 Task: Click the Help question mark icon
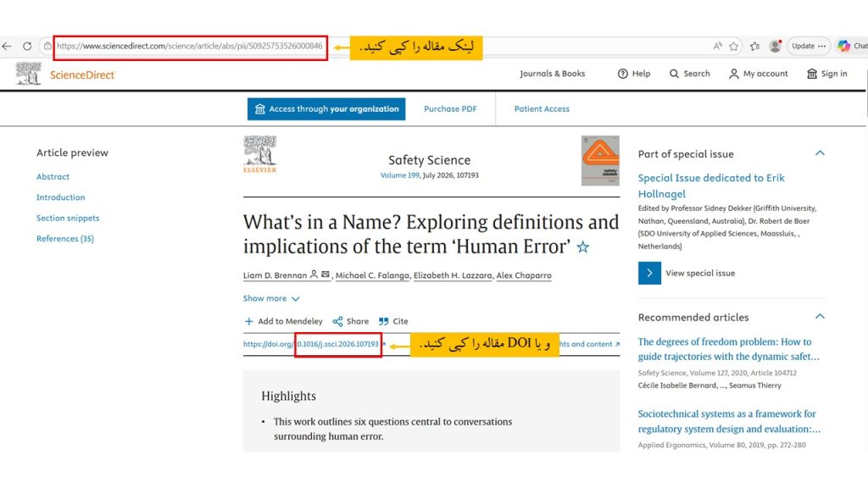(623, 74)
